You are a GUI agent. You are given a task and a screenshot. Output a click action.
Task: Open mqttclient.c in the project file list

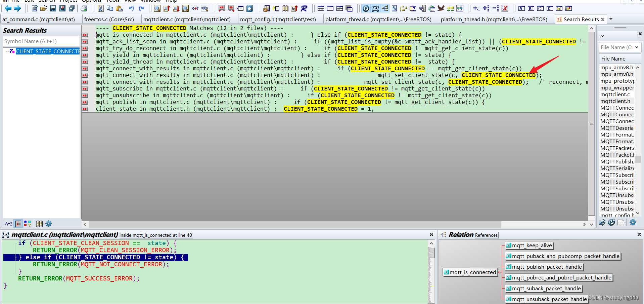pyautogui.click(x=615, y=94)
